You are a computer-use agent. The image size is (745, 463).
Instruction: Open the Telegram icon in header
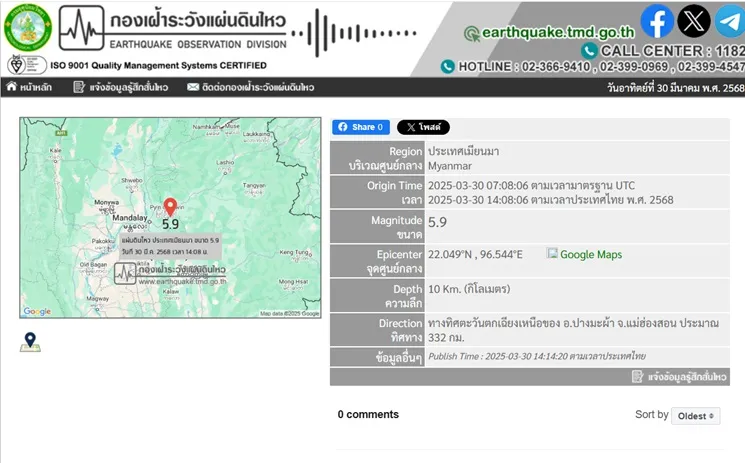tap(730, 21)
